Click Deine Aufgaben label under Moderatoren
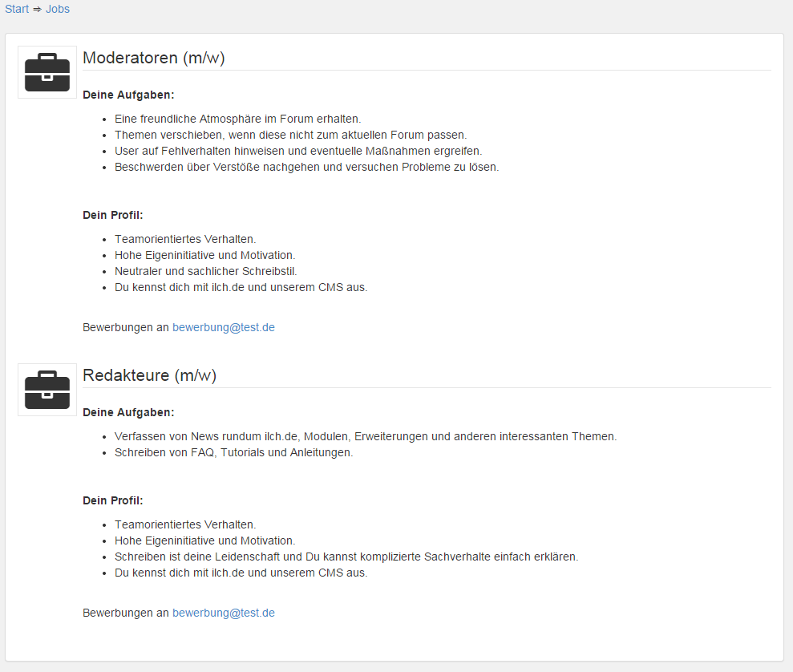 click(128, 95)
